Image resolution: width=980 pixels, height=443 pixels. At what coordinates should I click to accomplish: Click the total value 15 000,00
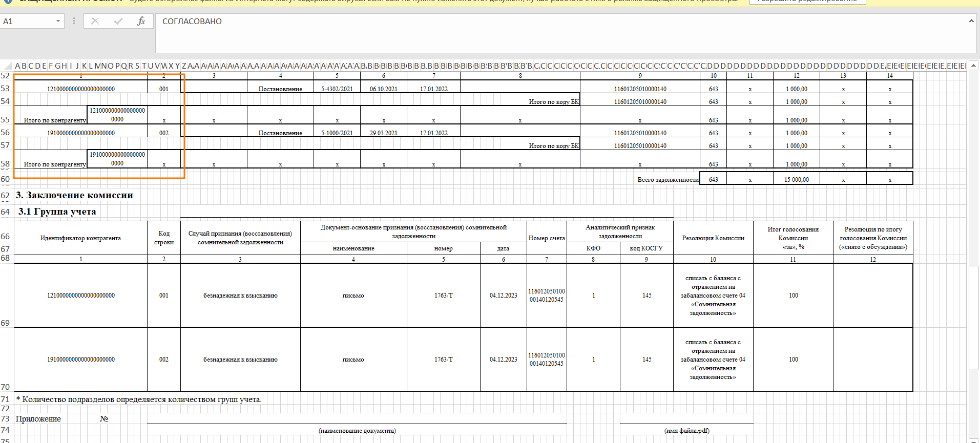(797, 180)
